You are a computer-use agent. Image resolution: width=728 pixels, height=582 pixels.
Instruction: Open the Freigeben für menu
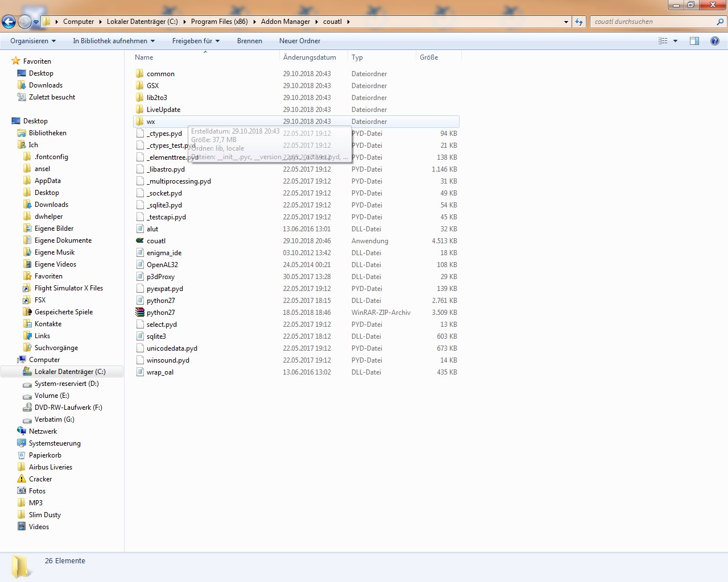click(x=196, y=41)
